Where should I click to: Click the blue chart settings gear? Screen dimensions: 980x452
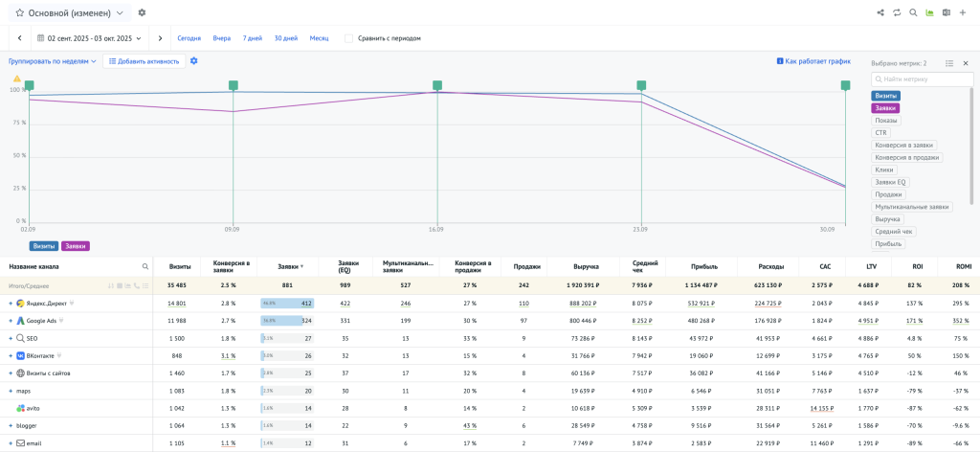(194, 61)
